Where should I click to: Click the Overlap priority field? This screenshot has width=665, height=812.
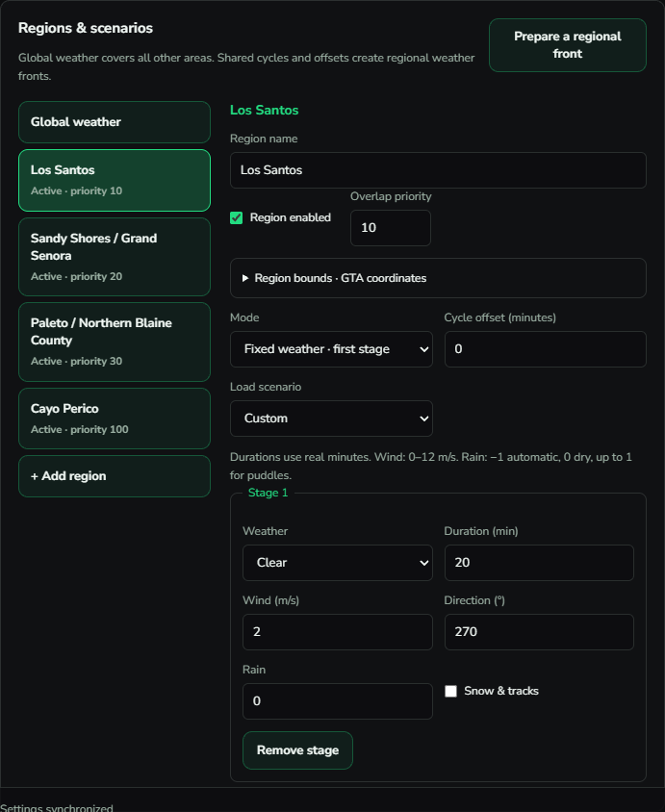tap(391, 228)
